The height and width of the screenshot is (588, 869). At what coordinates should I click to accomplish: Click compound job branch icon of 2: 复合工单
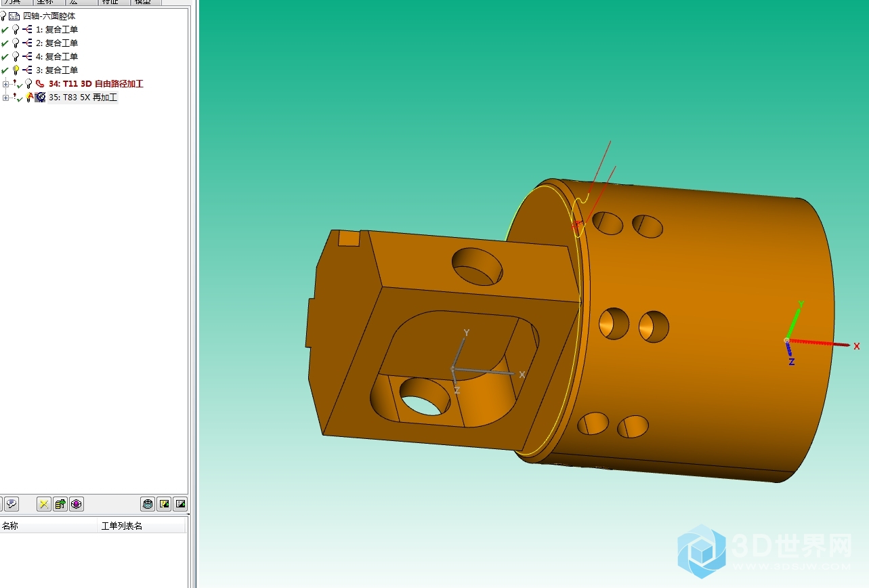click(27, 43)
